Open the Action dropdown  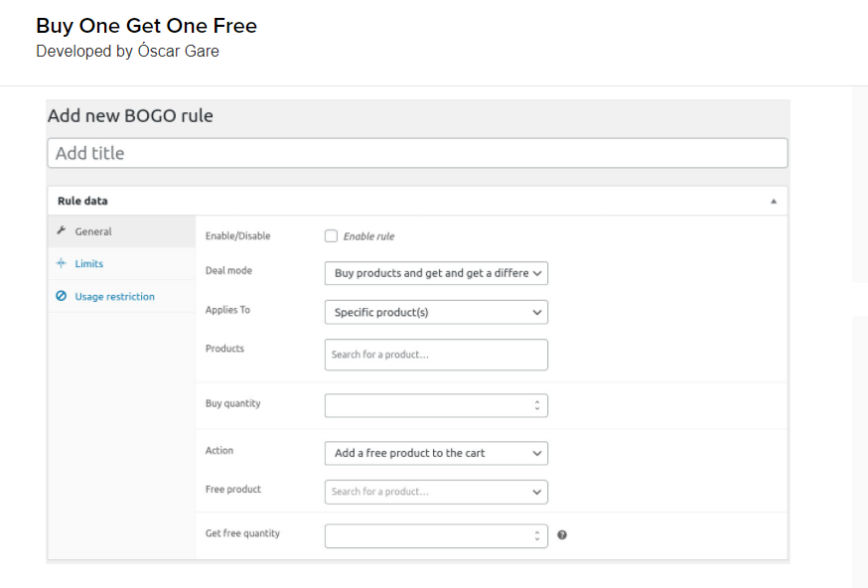[436, 453]
